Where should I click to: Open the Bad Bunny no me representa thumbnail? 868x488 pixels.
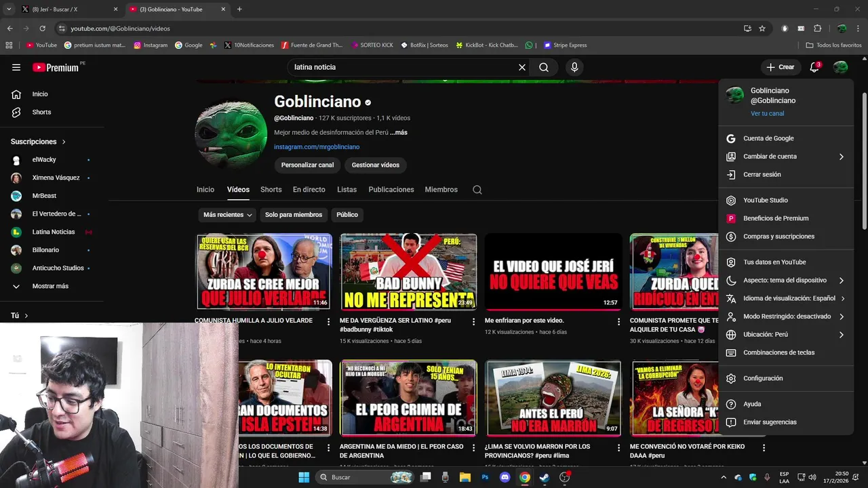click(408, 272)
